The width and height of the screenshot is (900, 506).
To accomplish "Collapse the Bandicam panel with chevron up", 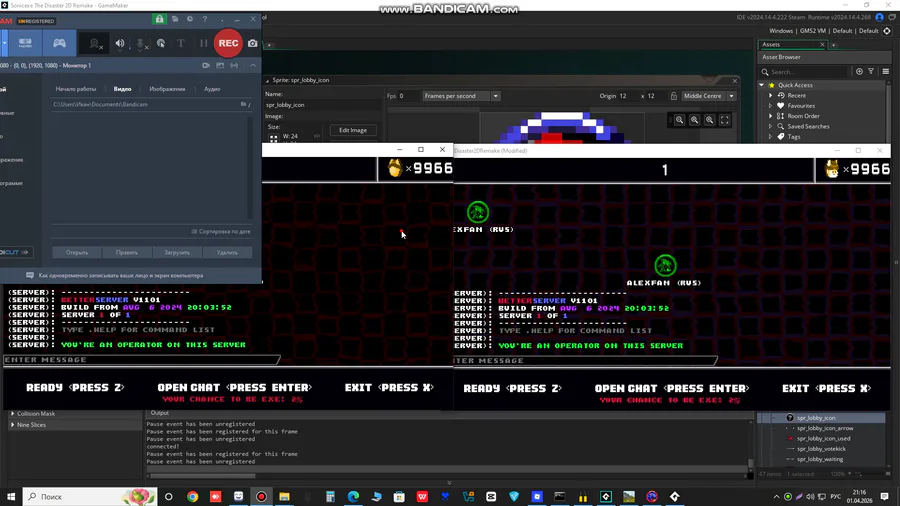I will [253, 65].
